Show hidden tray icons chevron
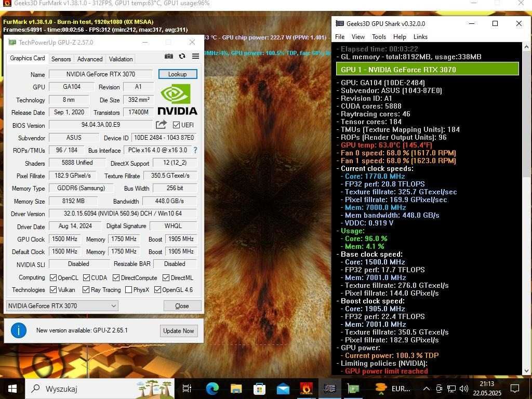This screenshot has height=399, width=532. click(x=427, y=389)
